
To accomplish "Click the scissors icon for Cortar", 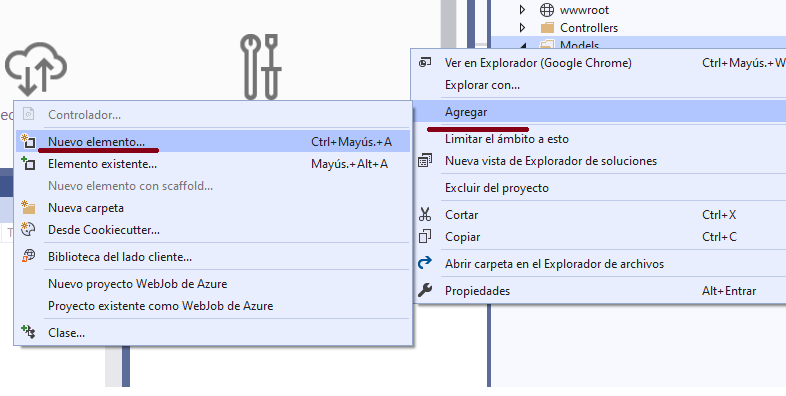I will (x=425, y=215).
